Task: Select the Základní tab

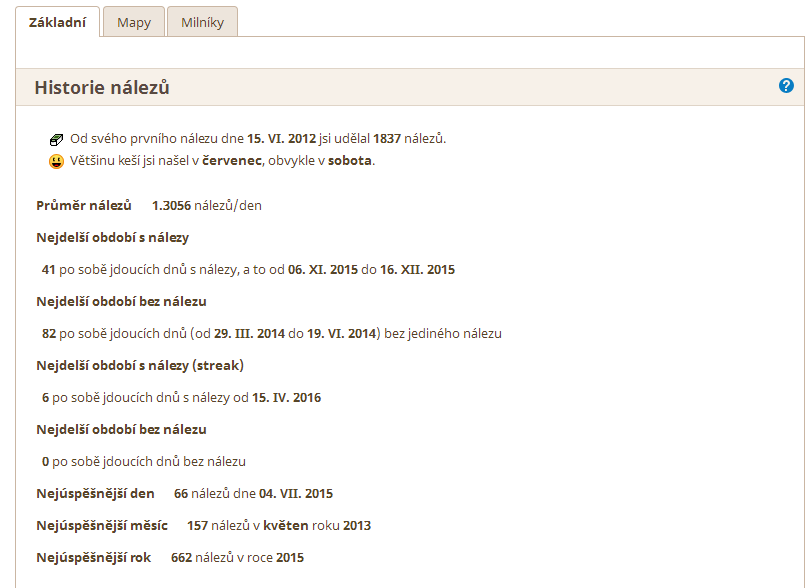Action: 57,22
